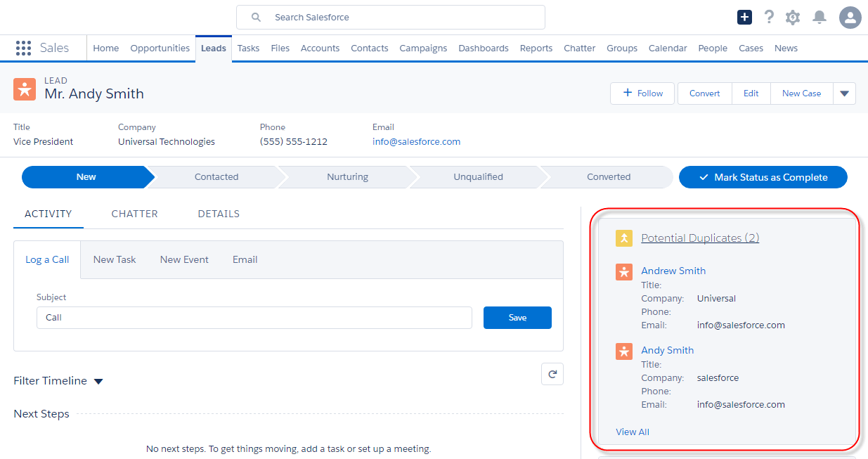This screenshot has width=868, height=459.
Task: Click the lead icon beside Andrew Smith
Action: click(624, 272)
